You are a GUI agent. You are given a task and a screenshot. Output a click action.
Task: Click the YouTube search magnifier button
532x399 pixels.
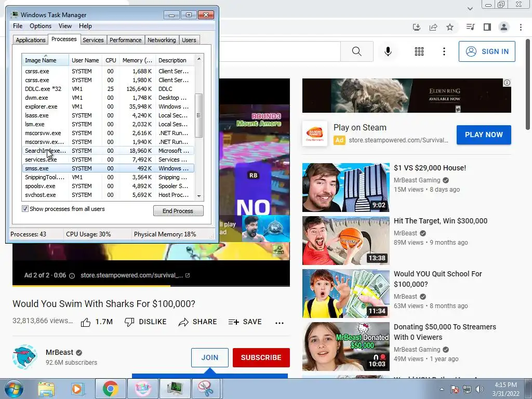(356, 51)
